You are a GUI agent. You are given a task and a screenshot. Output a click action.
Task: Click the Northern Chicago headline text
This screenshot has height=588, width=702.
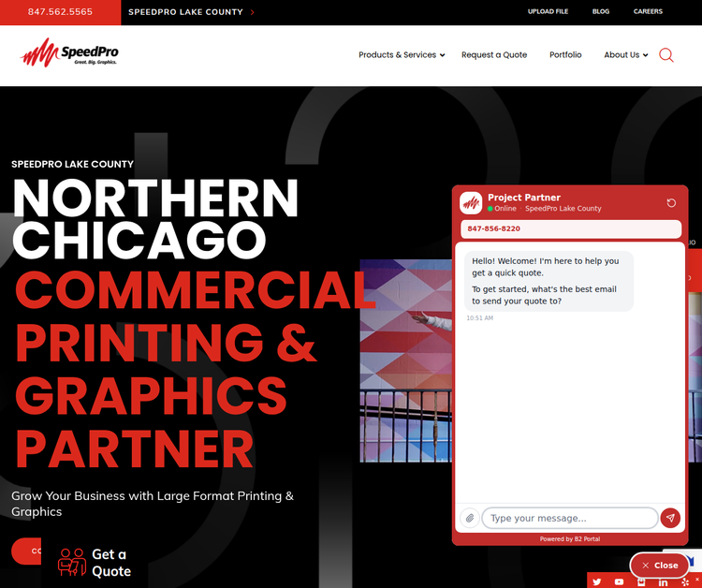(155, 218)
